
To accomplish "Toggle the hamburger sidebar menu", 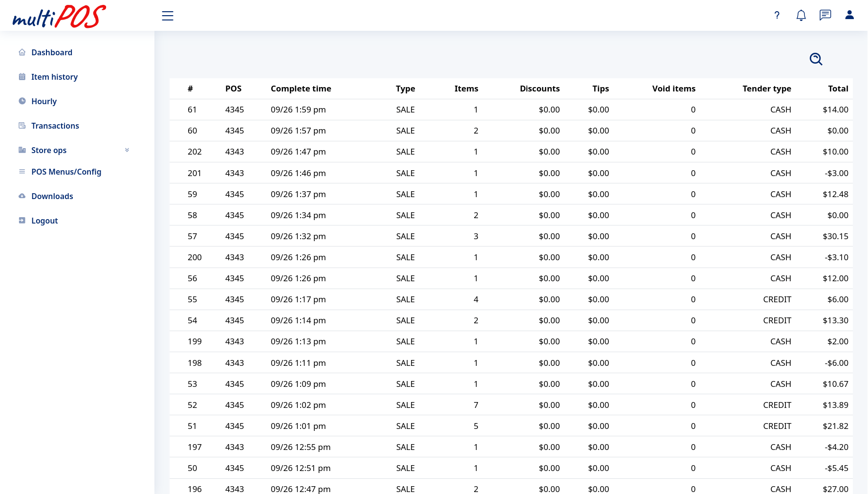I will point(168,16).
